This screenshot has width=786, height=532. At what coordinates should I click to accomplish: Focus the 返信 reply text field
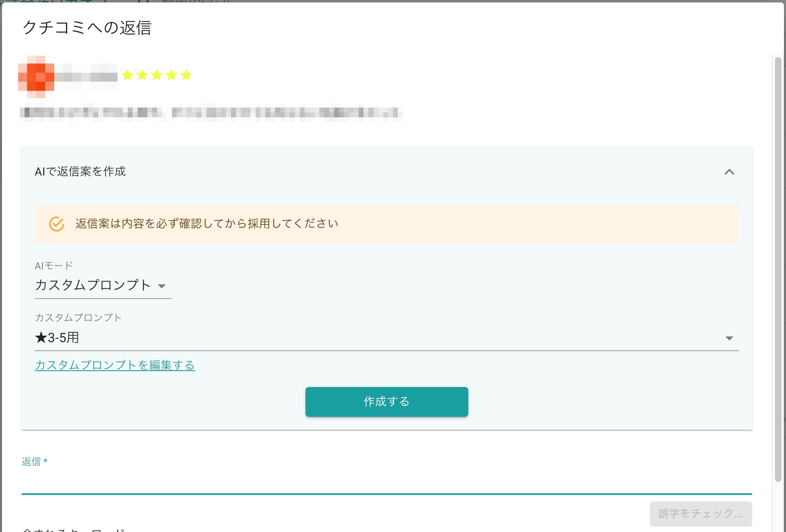(x=386, y=483)
